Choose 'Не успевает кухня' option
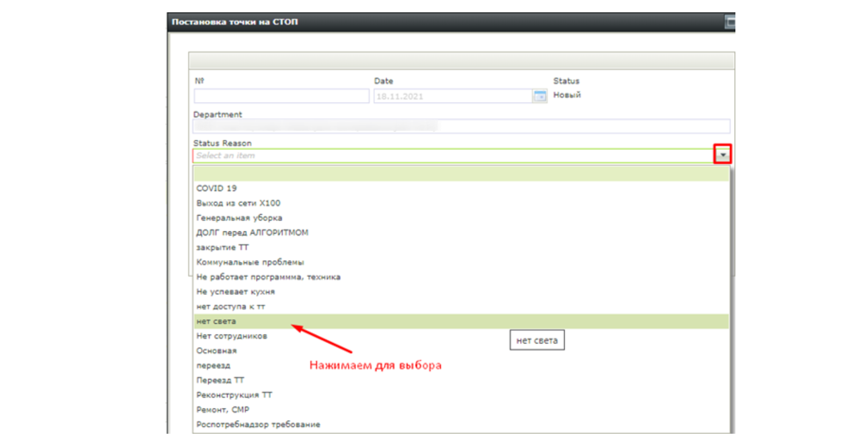 461,291
